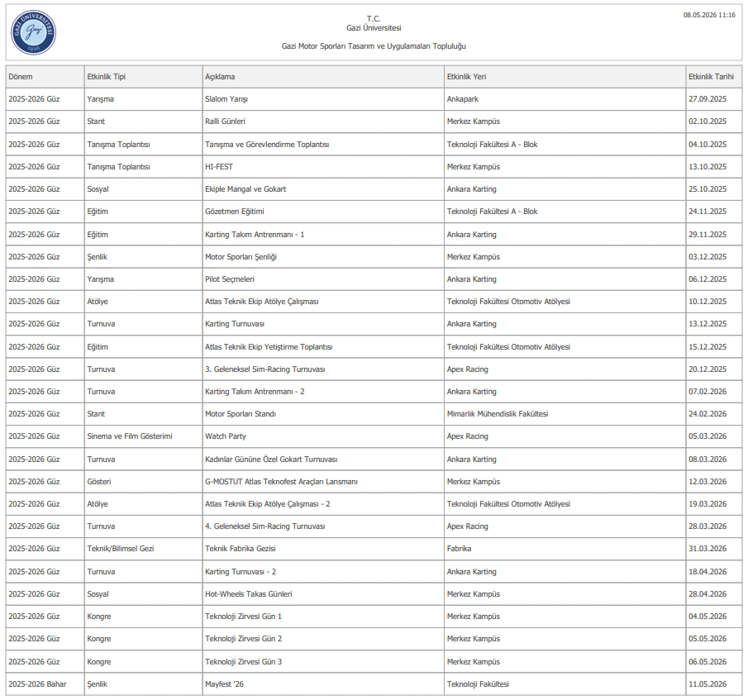Select the 'Watch Party' cell
The width and height of the screenshot is (748, 700).
(323, 437)
